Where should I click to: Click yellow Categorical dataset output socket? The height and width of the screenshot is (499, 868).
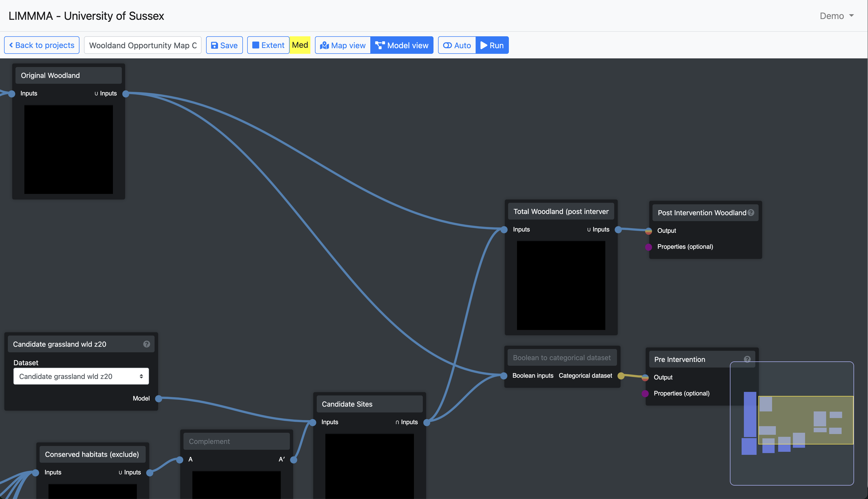tap(621, 376)
